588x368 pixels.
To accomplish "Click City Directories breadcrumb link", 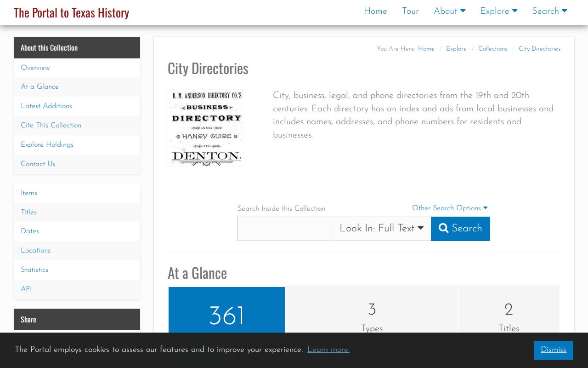I will pyautogui.click(x=539, y=49).
